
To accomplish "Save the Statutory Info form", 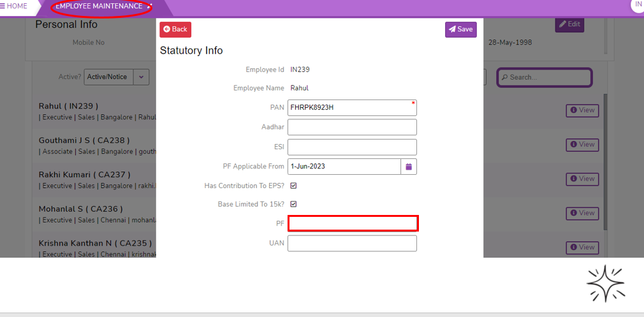I will point(460,29).
